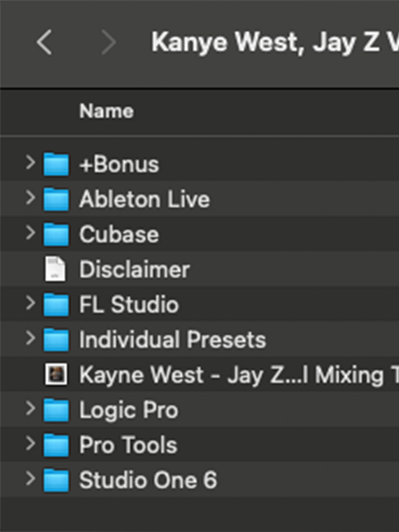This screenshot has width=399, height=532.
Task: Click the Ableton Live folder icon
Action: pyautogui.click(x=57, y=199)
